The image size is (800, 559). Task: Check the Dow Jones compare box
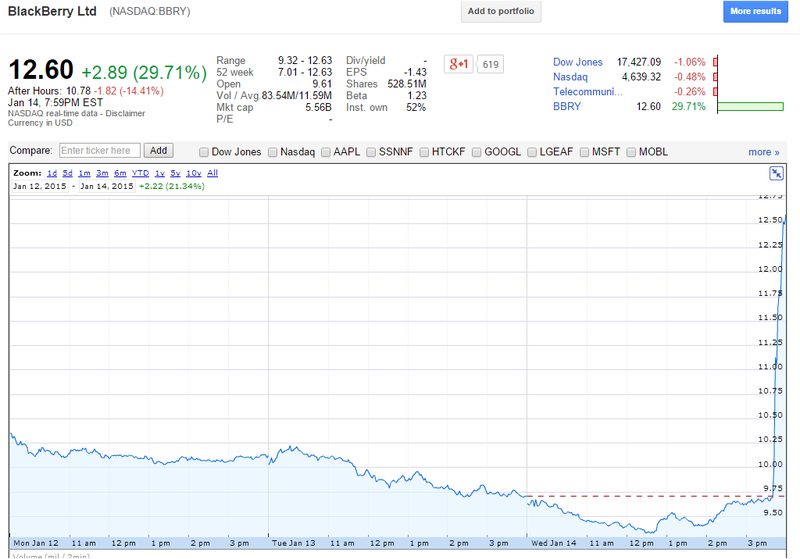coord(204,152)
